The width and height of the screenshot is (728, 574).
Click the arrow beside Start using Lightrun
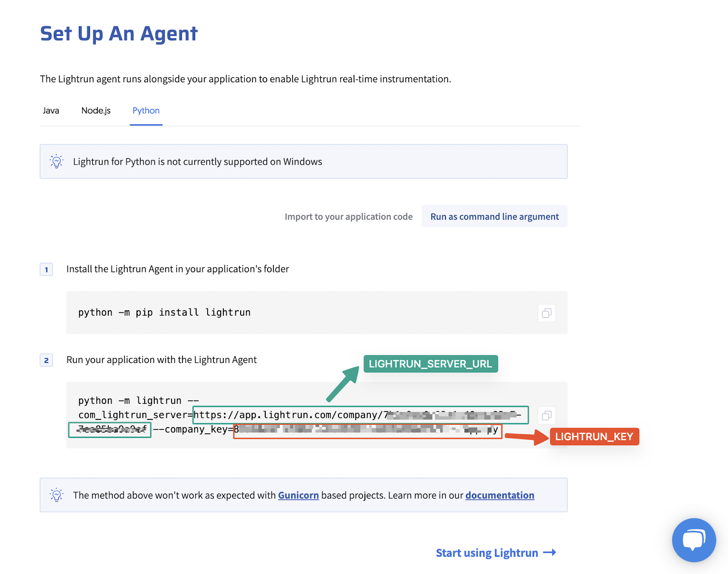pos(550,553)
